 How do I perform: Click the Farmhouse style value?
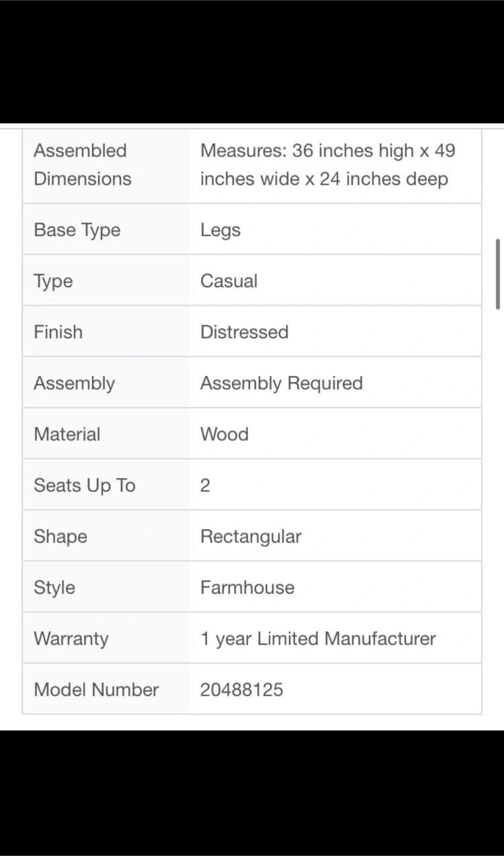click(x=247, y=587)
